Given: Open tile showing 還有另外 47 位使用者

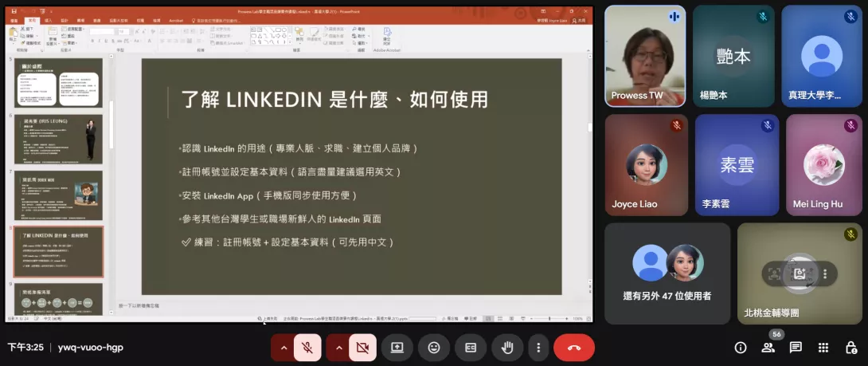Looking at the screenshot, I should [667, 274].
